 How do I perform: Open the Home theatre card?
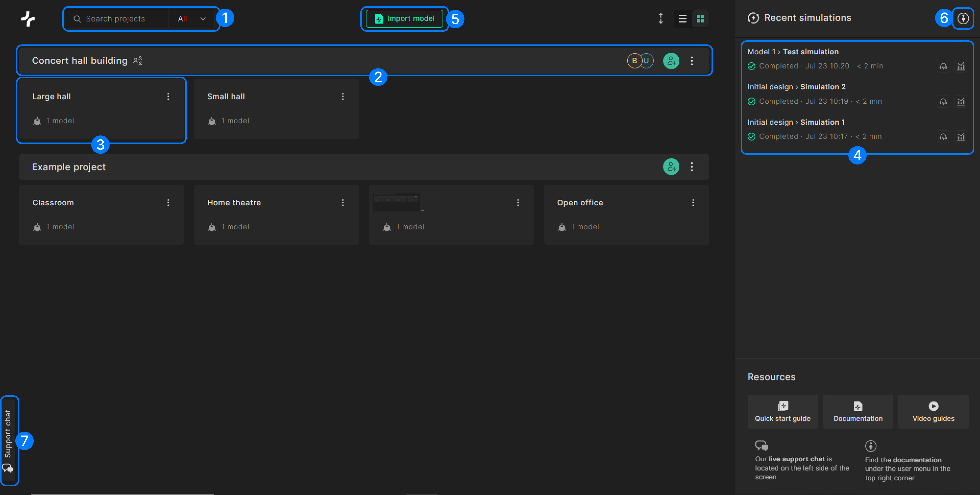[x=276, y=215]
